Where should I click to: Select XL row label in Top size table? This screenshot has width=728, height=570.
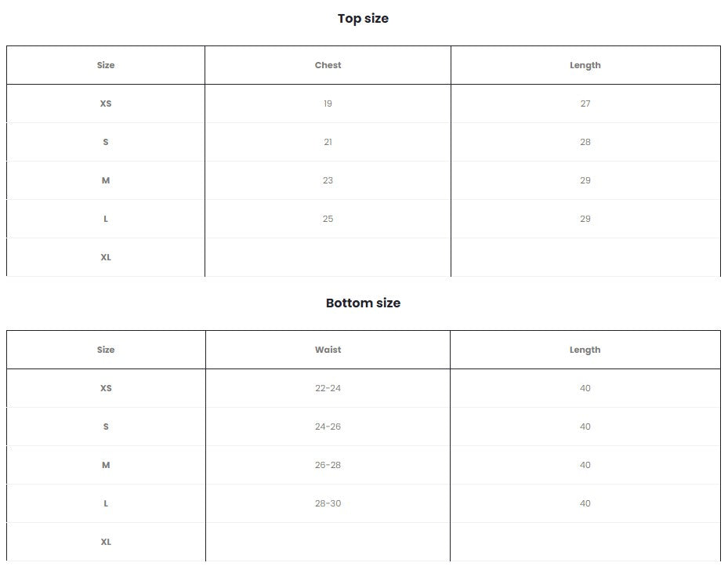(x=106, y=257)
